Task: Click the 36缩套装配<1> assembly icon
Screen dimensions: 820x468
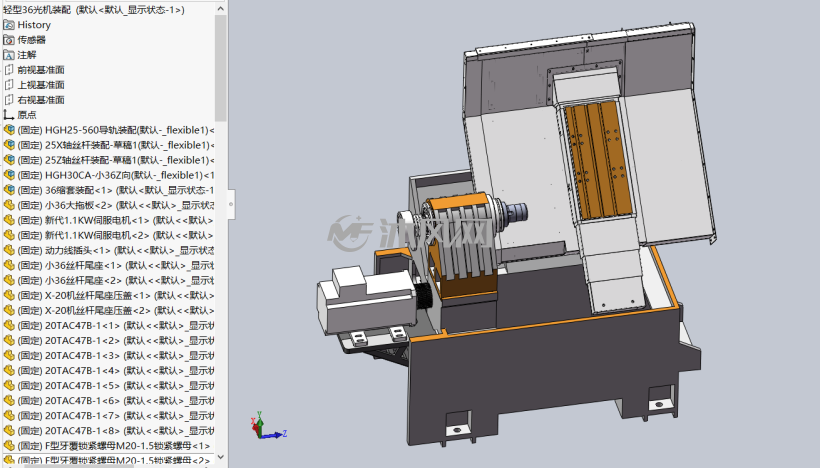Action: click(8, 190)
